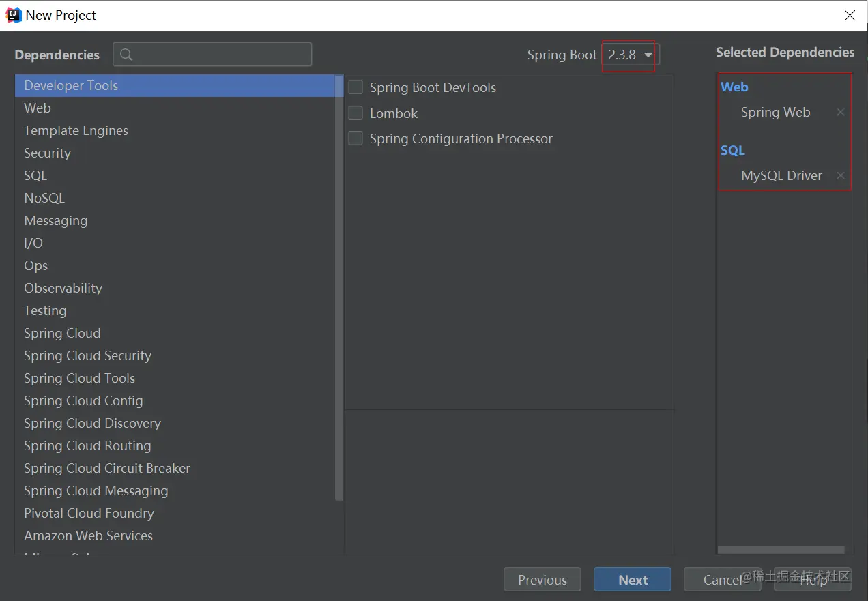Choose the Observability category
Image resolution: width=868 pixels, height=601 pixels.
(175, 288)
